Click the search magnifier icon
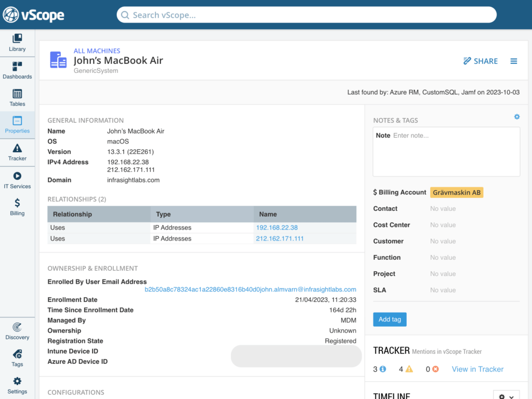This screenshot has width=532, height=399. [125, 15]
